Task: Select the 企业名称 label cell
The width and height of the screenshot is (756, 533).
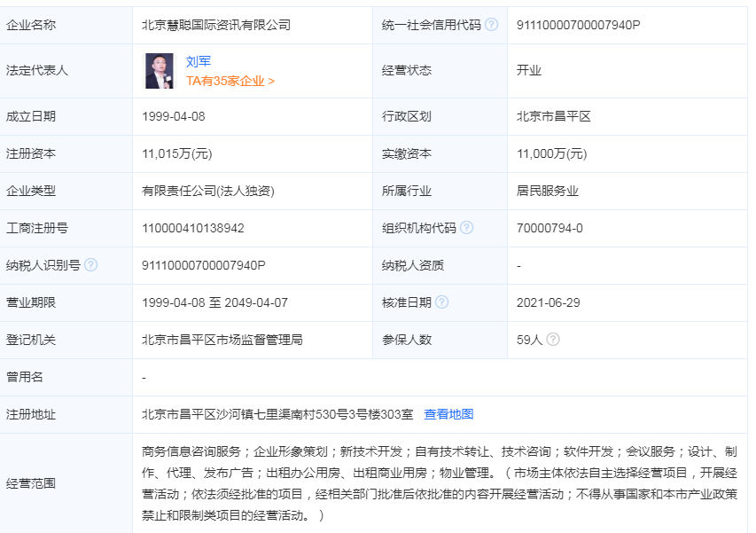Action: (x=66, y=25)
